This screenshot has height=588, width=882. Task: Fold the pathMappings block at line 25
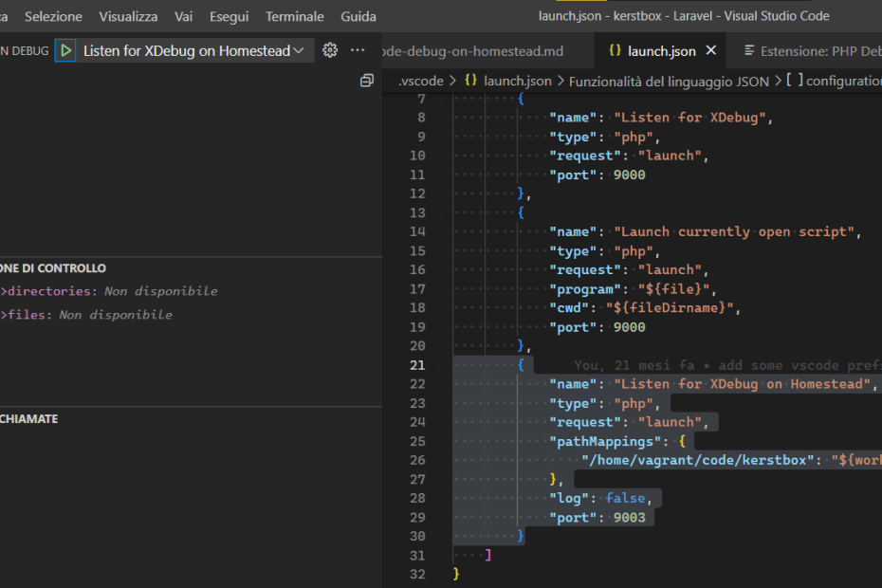(x=442, y=441)
